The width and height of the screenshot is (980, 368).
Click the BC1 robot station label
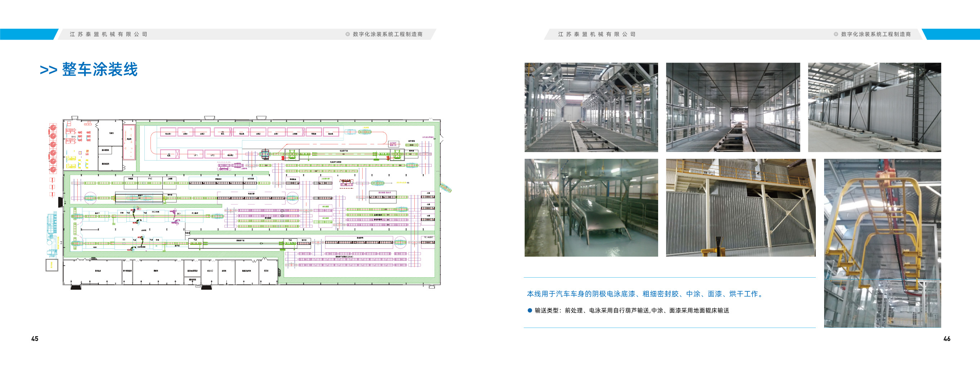[x=179, y=214]
